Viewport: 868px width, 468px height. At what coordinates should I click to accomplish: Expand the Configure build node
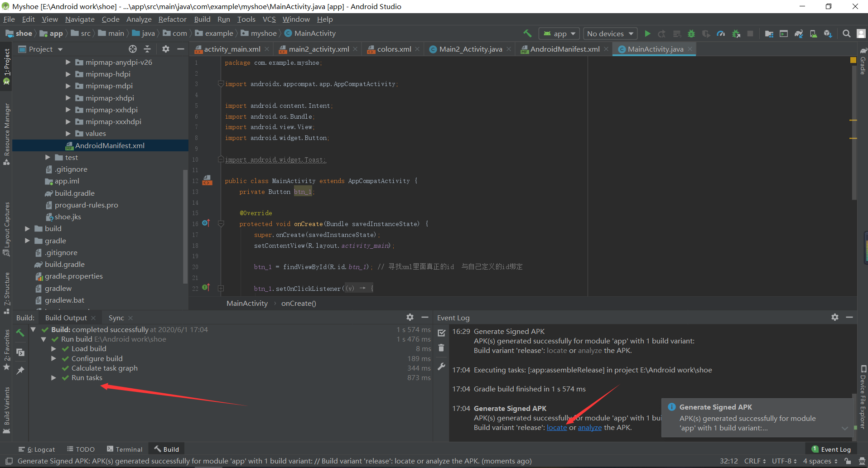[x=53, y=358]
